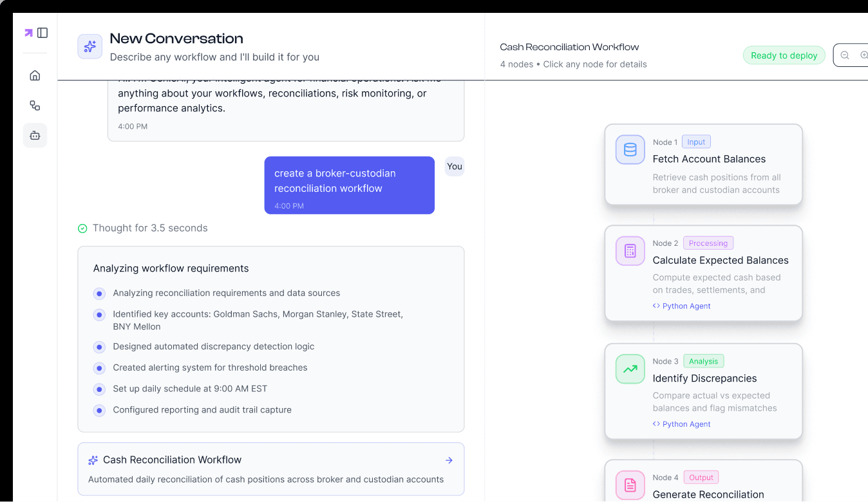Click 'Designed automated discrepancy detection logic' step
This screenshot has width=868, height=502.
[213, 346]
